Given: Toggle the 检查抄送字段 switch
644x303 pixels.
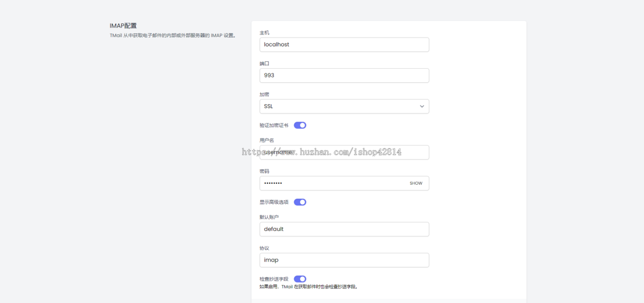Looking at the screenshot, I should 300,279.
